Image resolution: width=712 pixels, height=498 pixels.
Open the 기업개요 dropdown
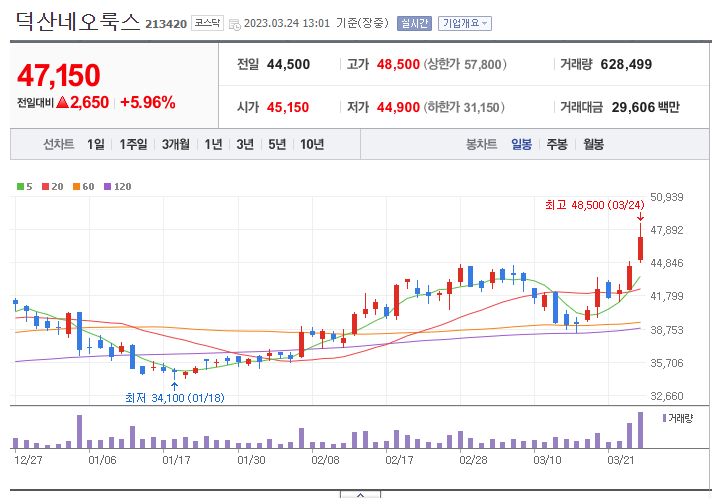point(465,23)
